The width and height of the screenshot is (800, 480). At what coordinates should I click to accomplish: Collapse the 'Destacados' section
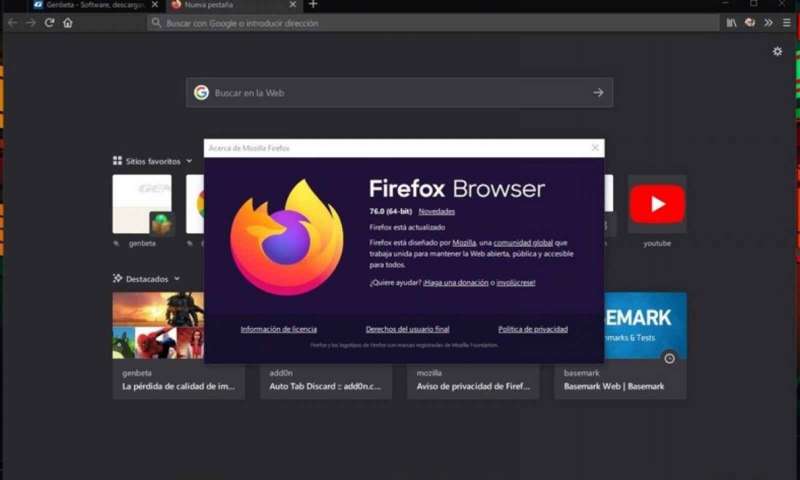click(x=177, y=279)
